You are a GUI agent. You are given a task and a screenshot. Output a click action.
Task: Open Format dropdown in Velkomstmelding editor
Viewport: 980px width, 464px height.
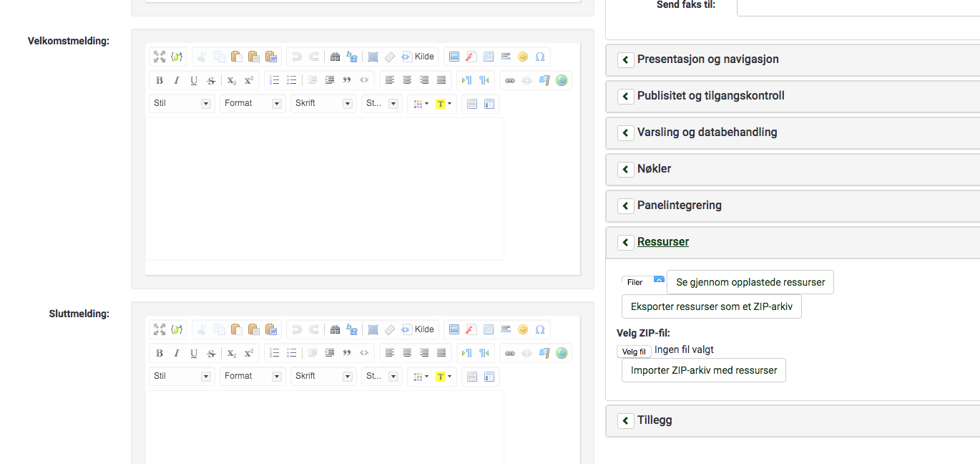pyautogui.click(x=253, y=104)
